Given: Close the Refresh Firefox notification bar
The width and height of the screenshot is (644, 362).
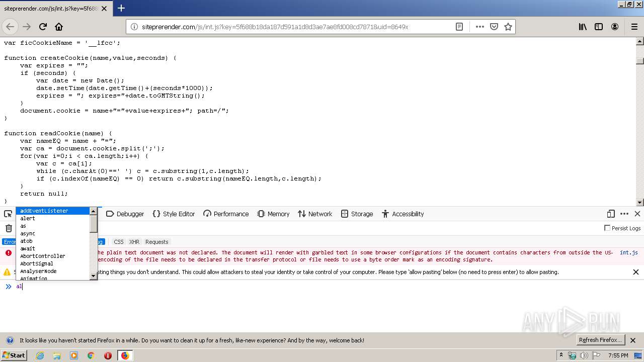Looking at the screenshot, I should [633, 340].
